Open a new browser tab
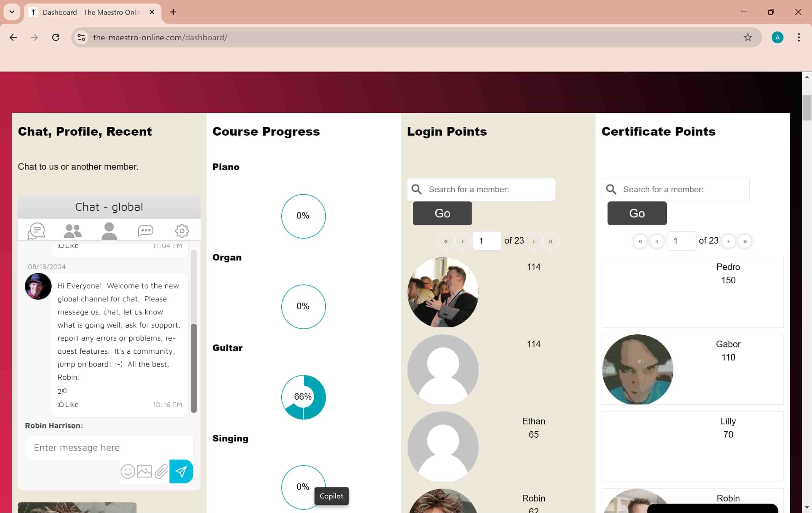The height and width of the screenshot is (513, 812). [x=173, y=12]
